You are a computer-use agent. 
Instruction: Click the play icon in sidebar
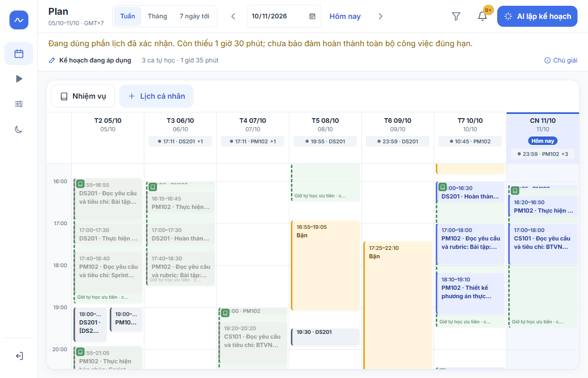(x=19, y=79)
